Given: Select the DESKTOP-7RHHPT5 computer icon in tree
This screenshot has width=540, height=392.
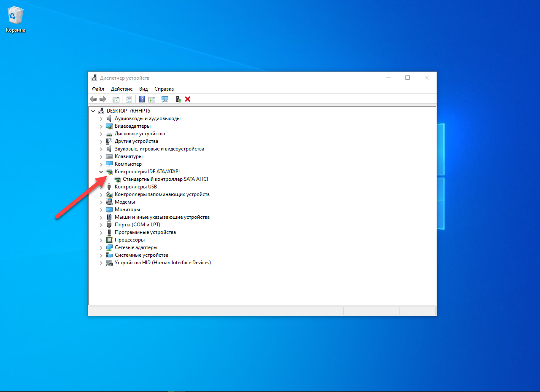Looking at the screenshot, I should (101, 111).
